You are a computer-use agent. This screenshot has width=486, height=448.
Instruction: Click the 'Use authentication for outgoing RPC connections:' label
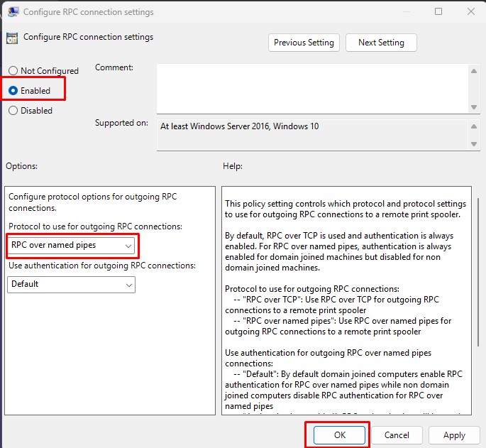click(102, 266)
